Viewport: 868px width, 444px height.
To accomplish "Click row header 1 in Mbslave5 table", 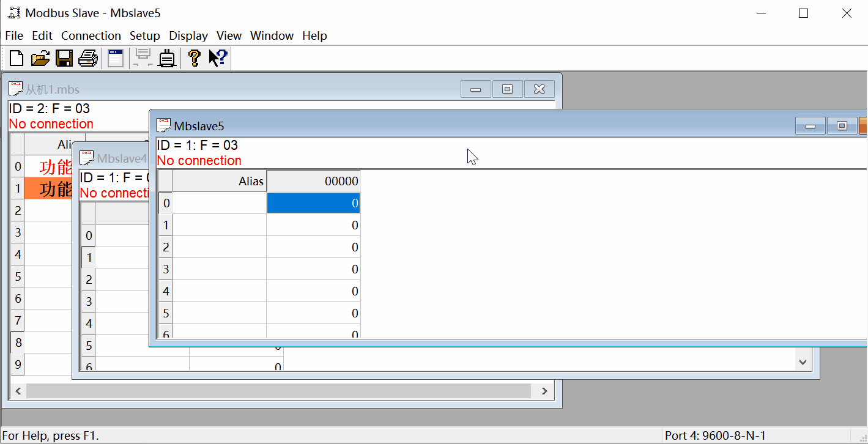I will pos(166,225).
